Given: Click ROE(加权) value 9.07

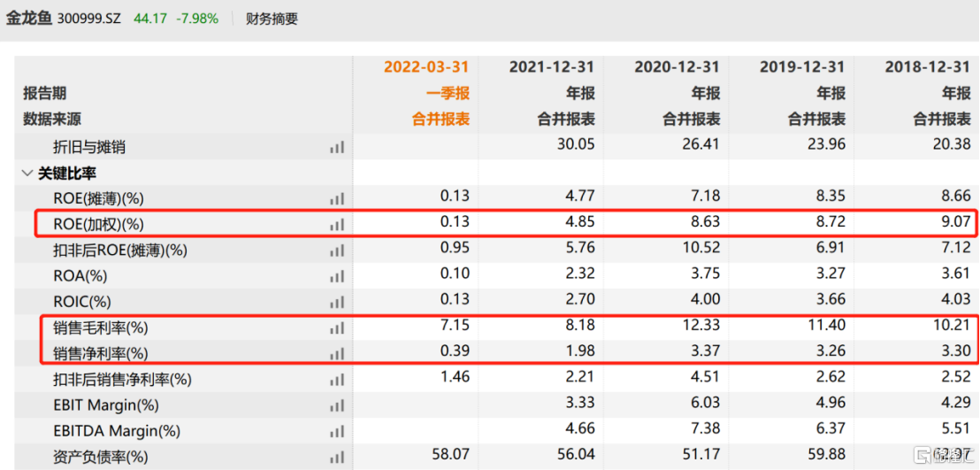Looking at the screenshot, I should (958, 223).
